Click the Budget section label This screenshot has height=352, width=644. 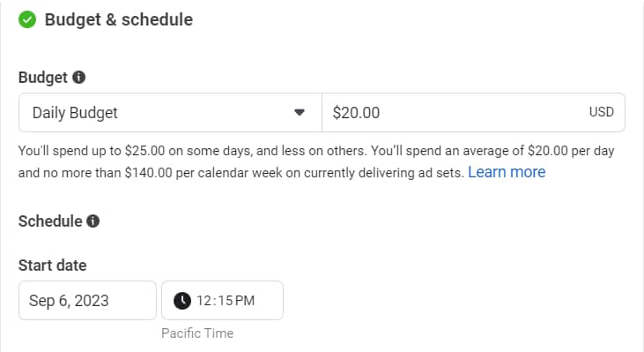tap(43, 78)
